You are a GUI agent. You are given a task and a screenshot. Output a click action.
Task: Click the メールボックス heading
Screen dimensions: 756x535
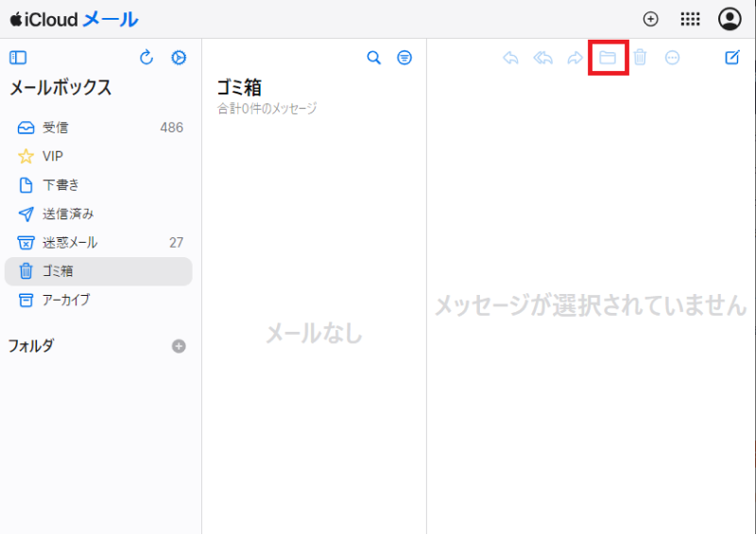click(60, 88)
